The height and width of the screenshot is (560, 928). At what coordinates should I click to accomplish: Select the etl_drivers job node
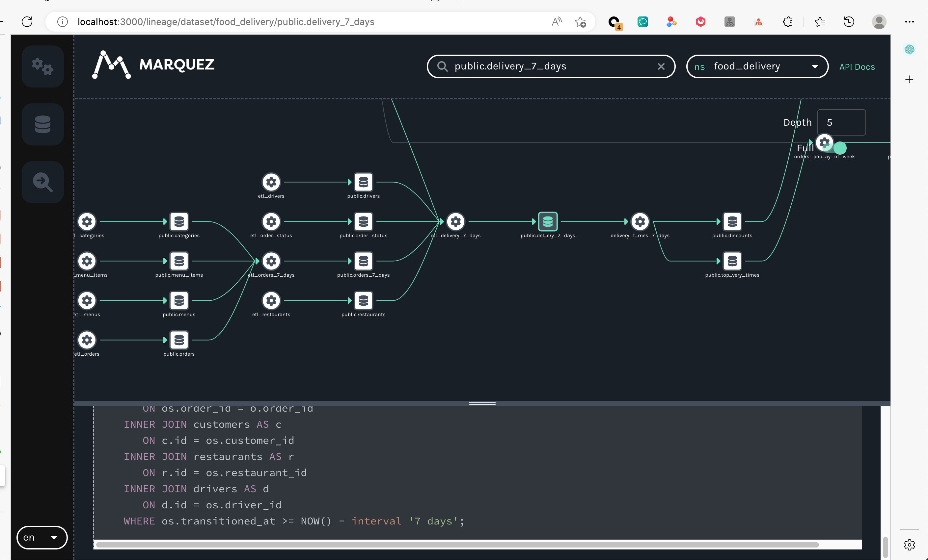click(x=271, y=182)
